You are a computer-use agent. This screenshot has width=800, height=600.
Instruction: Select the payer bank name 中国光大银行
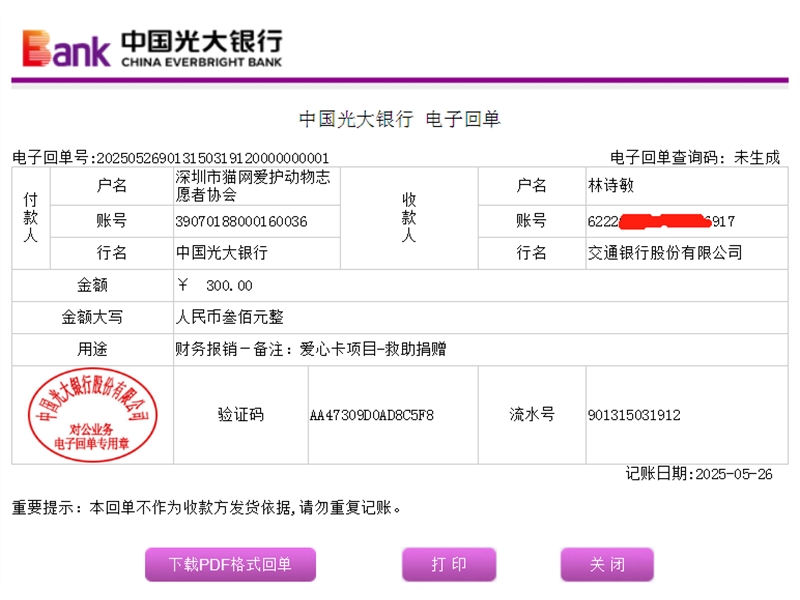tap(221, 253)
